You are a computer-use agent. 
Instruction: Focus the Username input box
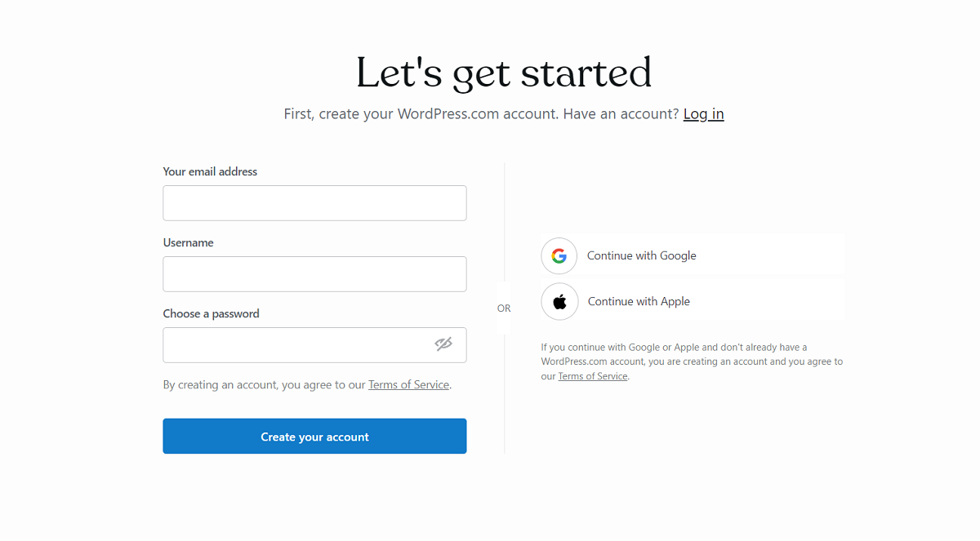[314, 273]
